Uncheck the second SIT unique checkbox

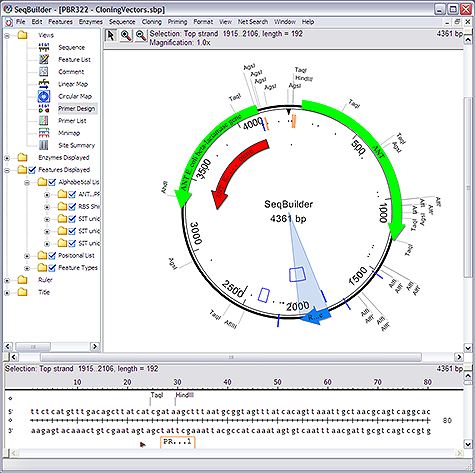[x=72, y=231]
